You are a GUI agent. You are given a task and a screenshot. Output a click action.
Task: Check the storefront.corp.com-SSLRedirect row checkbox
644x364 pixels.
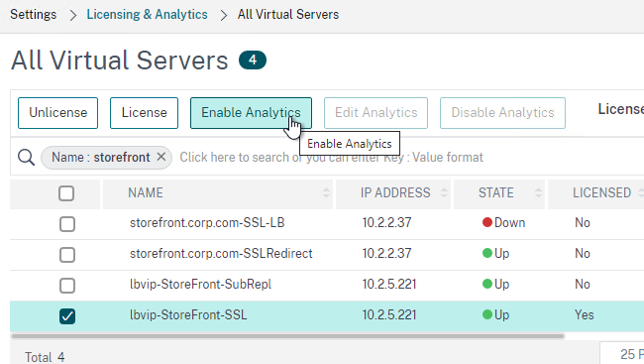pos(67,255)
